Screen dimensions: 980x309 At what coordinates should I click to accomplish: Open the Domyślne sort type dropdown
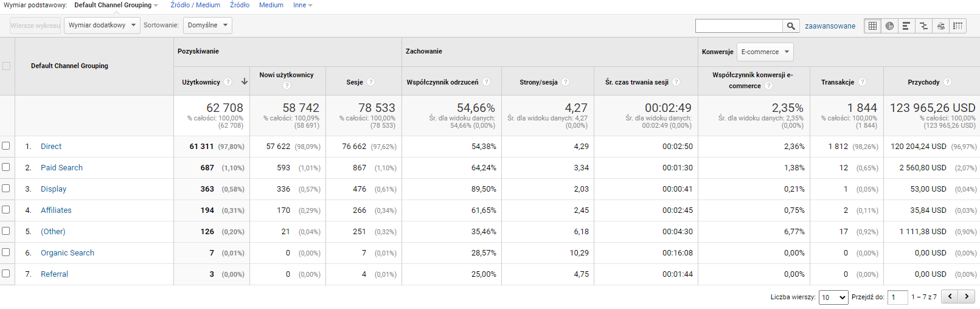[207, 26]
